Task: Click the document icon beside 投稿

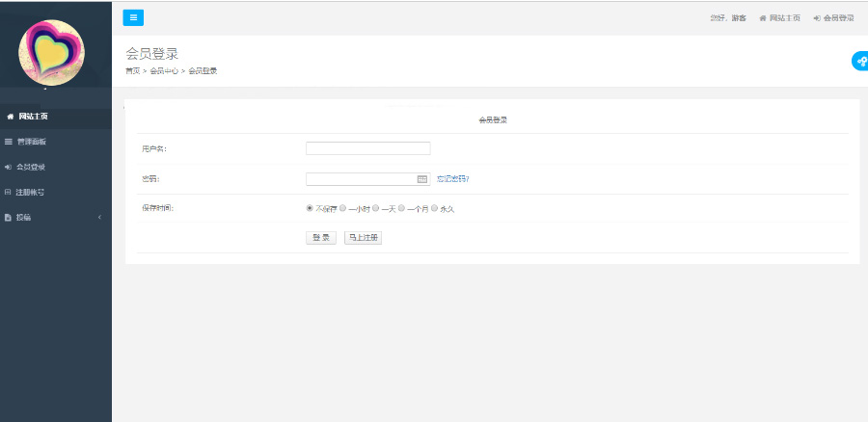Action: tap(9, 218)
